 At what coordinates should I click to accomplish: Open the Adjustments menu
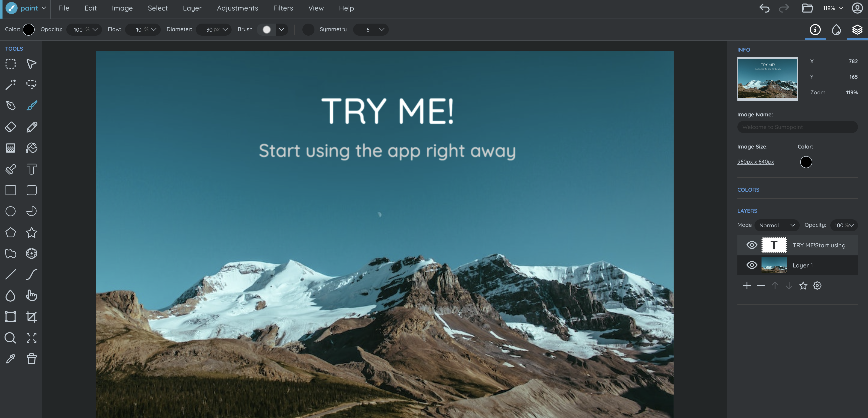[237, 8]
